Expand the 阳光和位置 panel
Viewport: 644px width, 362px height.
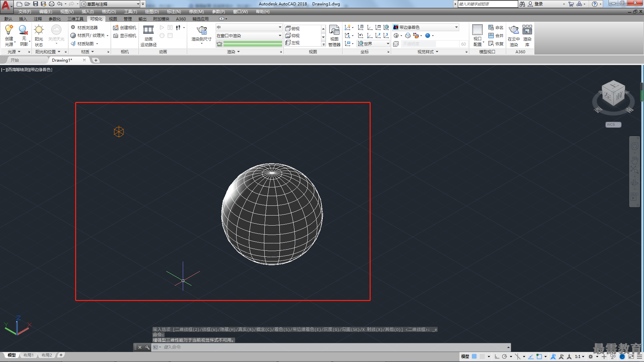(48, 52)
